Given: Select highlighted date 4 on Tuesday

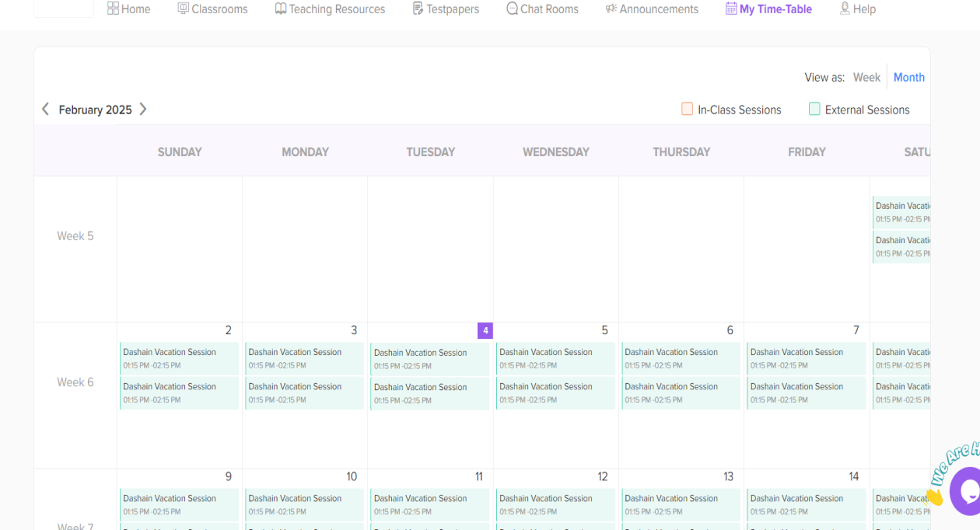Looking at the screenshot, I should coord(485,330).
